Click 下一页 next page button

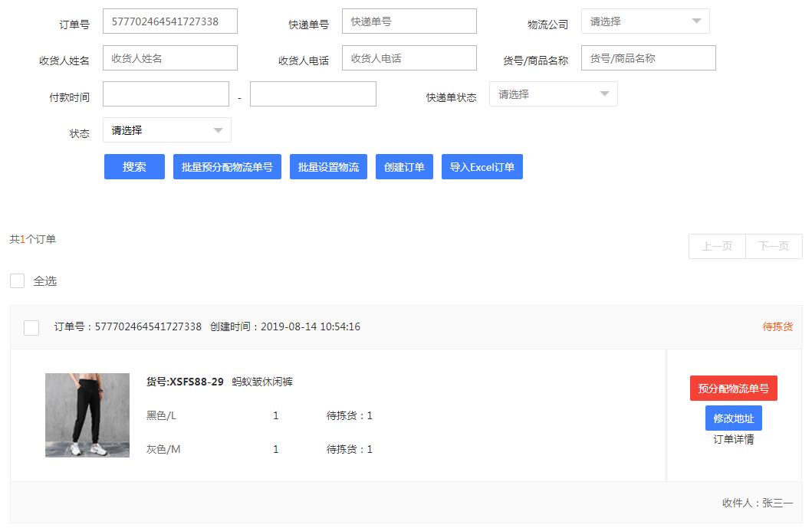(774, 246)
